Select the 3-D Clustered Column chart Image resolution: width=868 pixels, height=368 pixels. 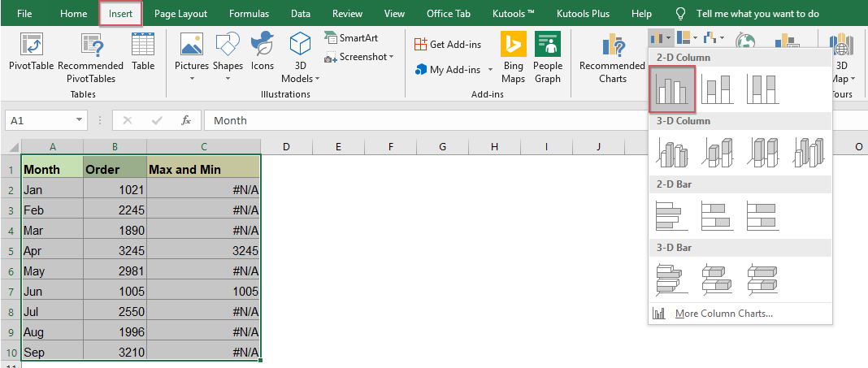[672, 152]
